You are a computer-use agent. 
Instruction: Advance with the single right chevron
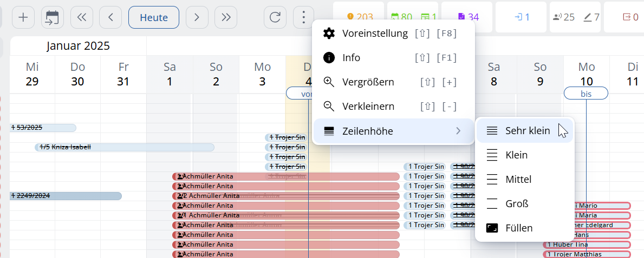point(197,17)
